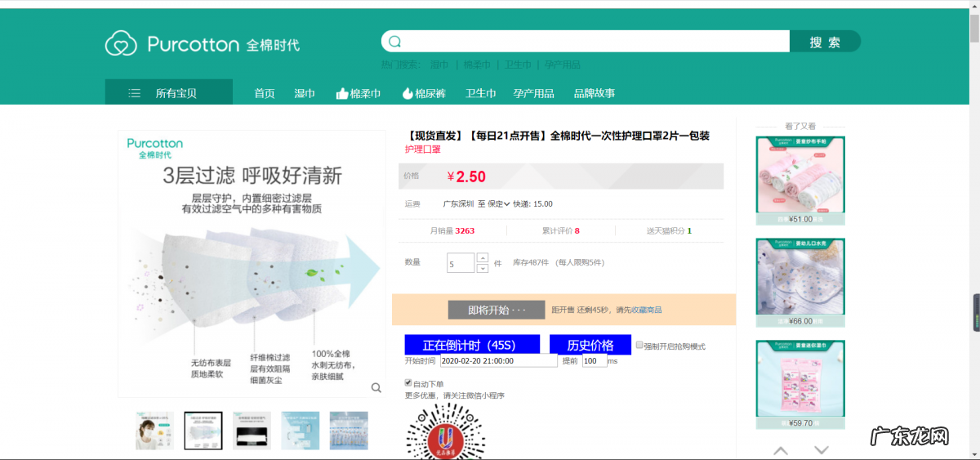Click the 护理口罩 red subtitle link
980x460 pixels.
pos(423,150)
